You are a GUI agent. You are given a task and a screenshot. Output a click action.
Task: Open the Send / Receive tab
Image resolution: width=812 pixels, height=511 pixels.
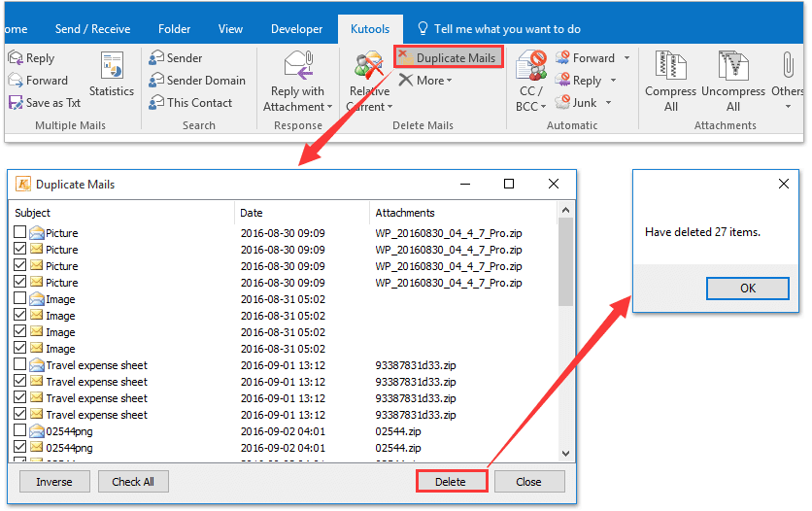coord(92,29)
